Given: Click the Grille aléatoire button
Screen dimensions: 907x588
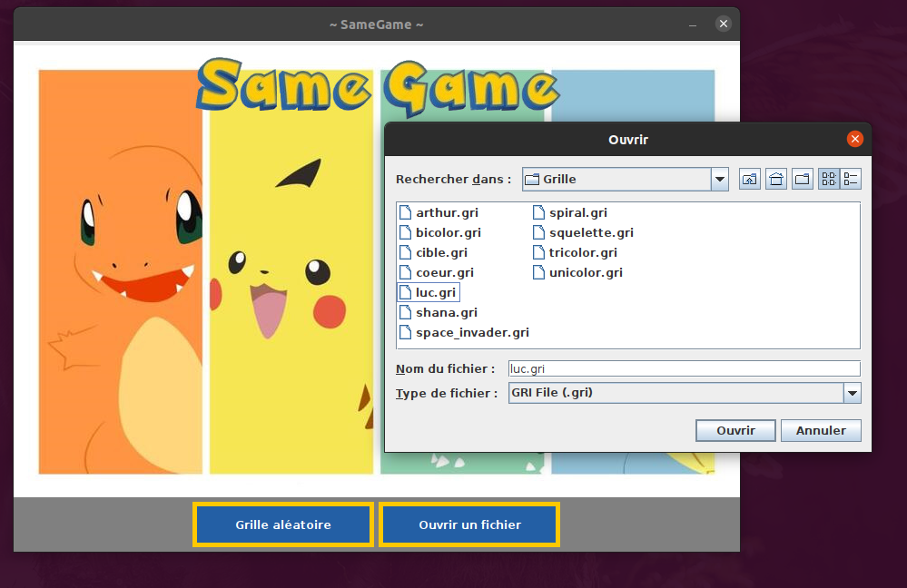Looking at the screenshot, I should point(283,524).
